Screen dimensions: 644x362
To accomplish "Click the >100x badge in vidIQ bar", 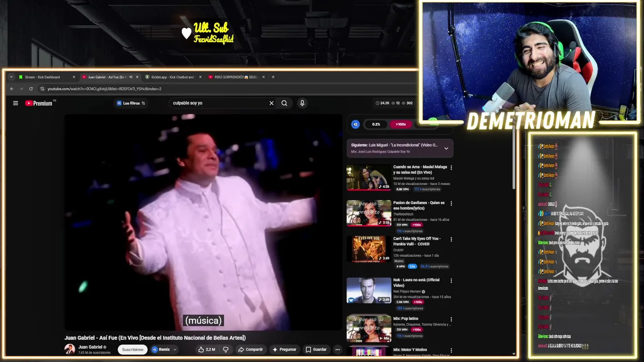I will coord(401,124).
